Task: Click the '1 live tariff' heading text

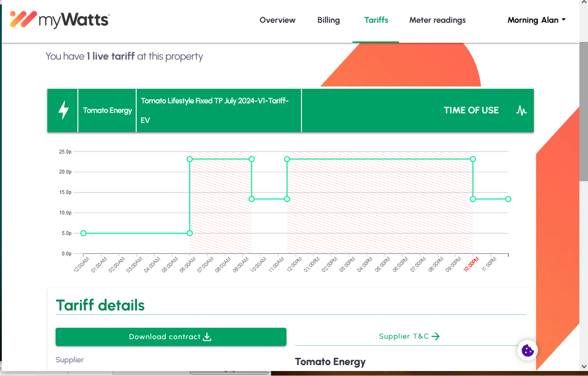Action: point(111,56)
